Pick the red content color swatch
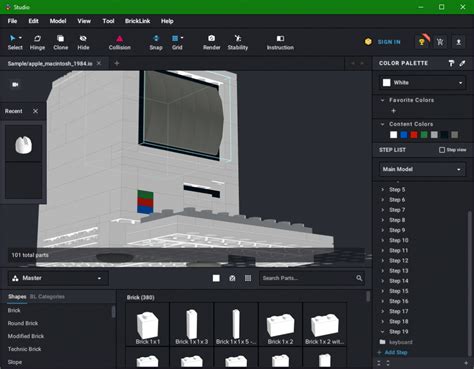The height and width of the screenshot is (369, 474). coord(414,135)
